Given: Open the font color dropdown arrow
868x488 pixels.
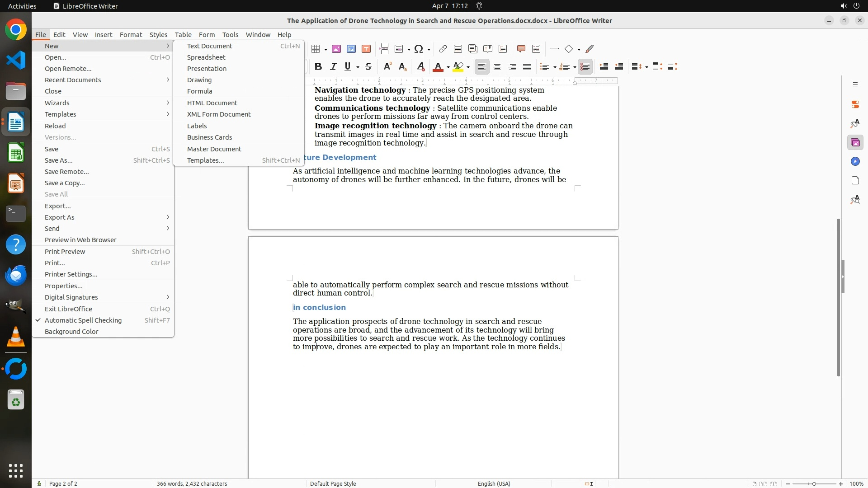Looking at the screenshot, I should 448,67.
